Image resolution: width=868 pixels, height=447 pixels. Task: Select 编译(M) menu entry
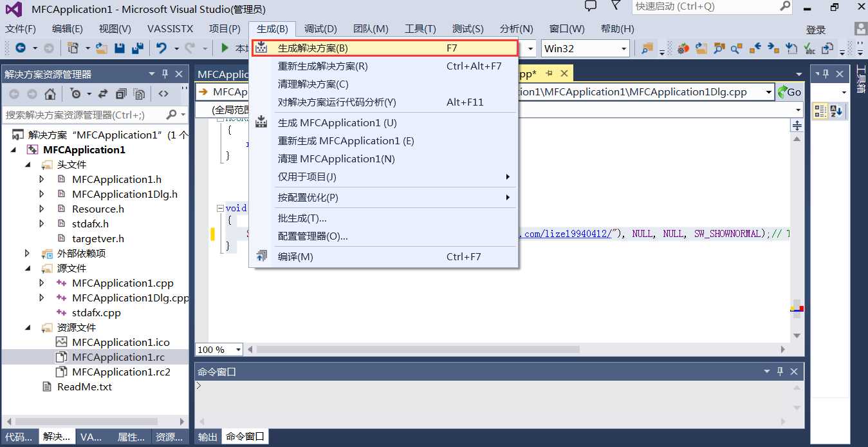(x=384, y=257)
